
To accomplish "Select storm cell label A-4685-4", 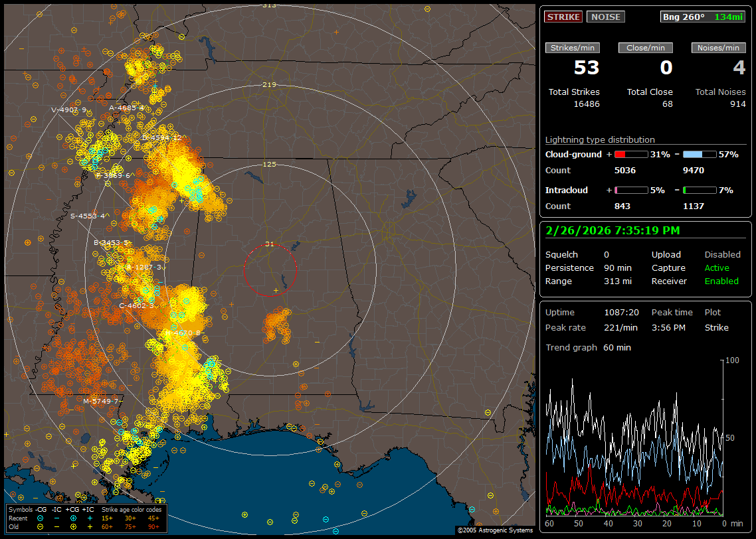I will tap(127, 108).
